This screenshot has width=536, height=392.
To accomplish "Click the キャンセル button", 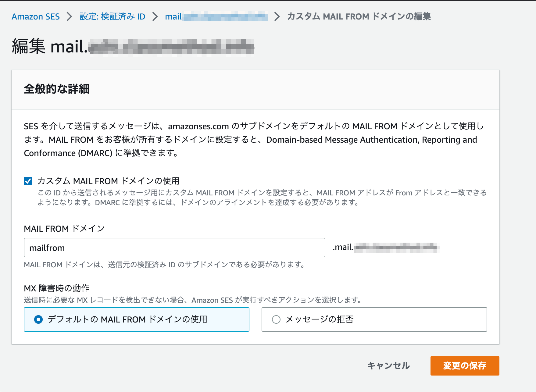I will tap(388, 365).
